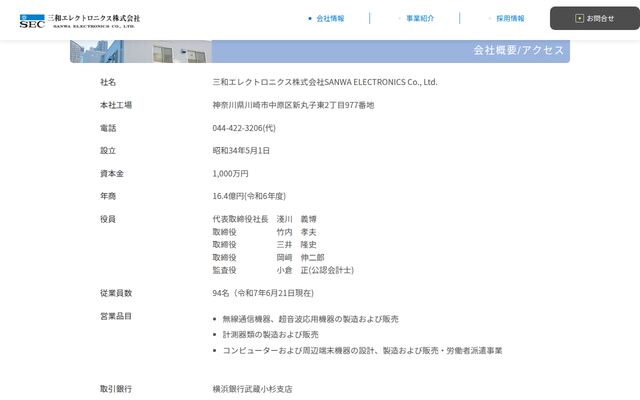Select the employee count 94名 text
640x400 pixels.
[263, 293]
